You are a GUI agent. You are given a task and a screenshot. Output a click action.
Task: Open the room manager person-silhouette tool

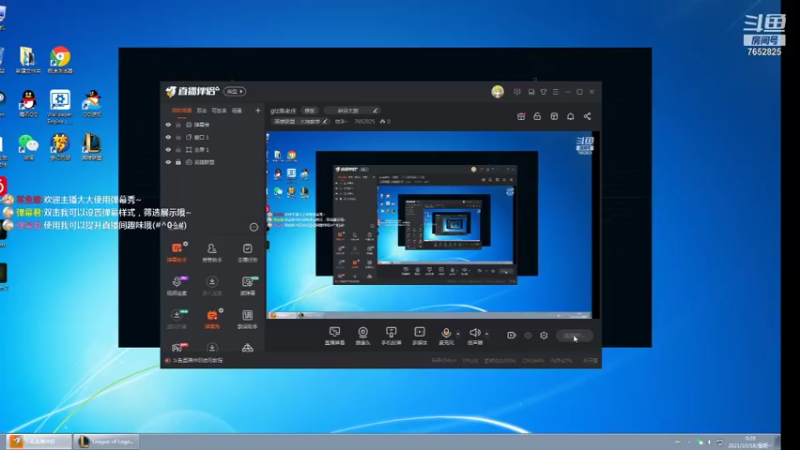tap(212, 252)
